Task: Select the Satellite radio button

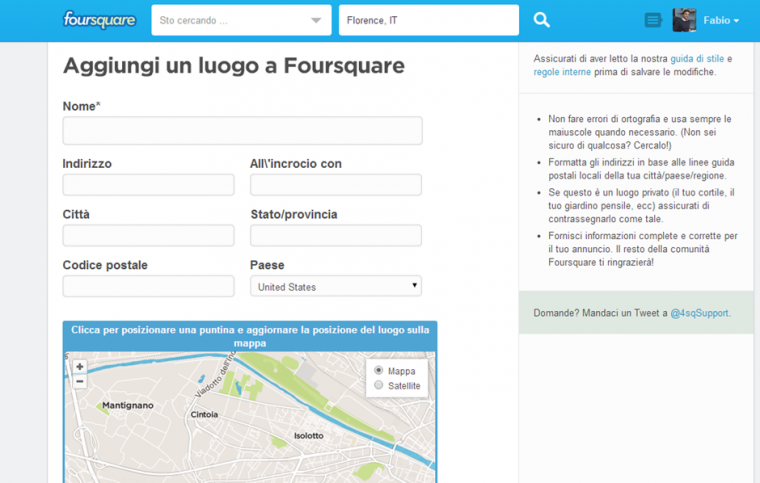Action: coord(379,385)
